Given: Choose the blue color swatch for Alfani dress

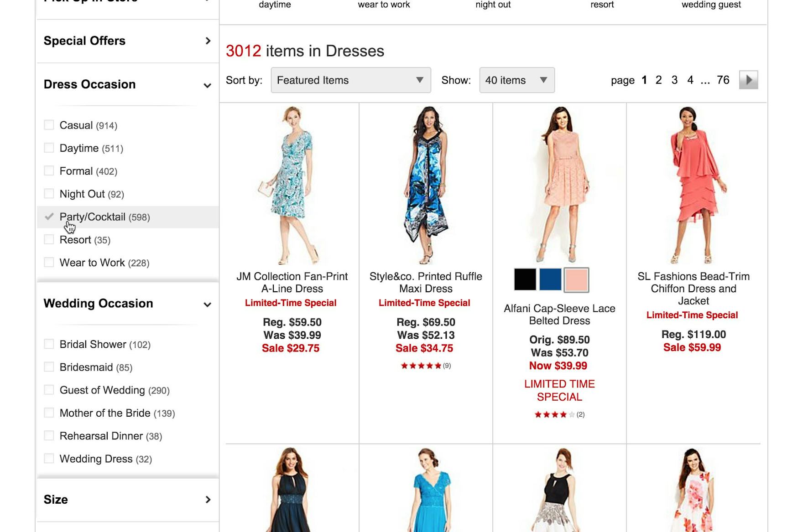Looking at the screenshot, I should coord(550,279).
